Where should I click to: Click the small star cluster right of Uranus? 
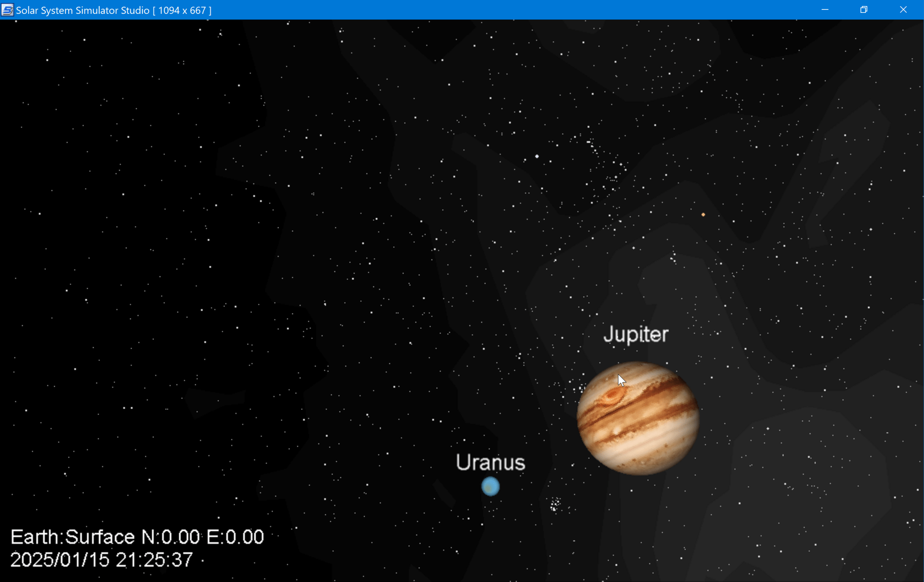[x=555, y=504]
